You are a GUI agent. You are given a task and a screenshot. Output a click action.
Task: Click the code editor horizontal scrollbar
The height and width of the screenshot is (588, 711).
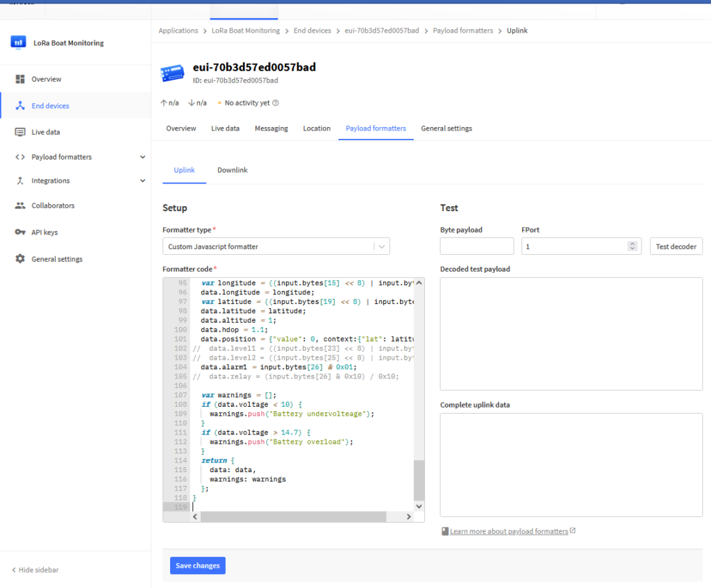pyautogui.click(x=292, y=516)
